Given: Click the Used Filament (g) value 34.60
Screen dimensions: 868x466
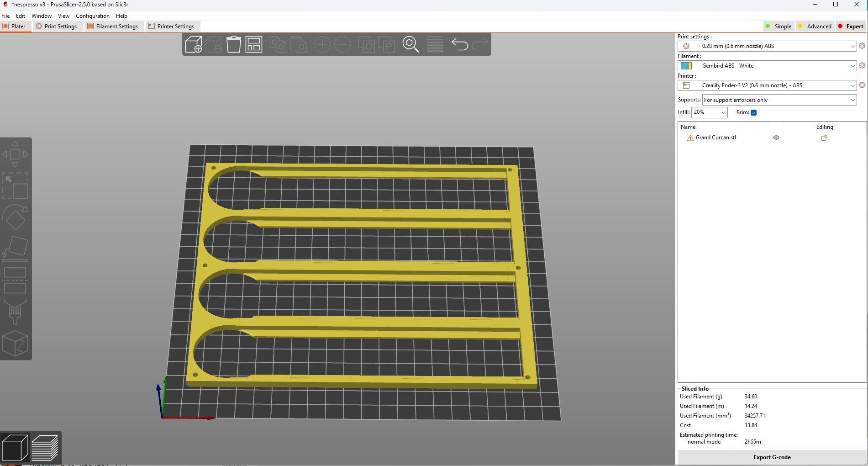Looking at the screenshot, I should point(751,397).
